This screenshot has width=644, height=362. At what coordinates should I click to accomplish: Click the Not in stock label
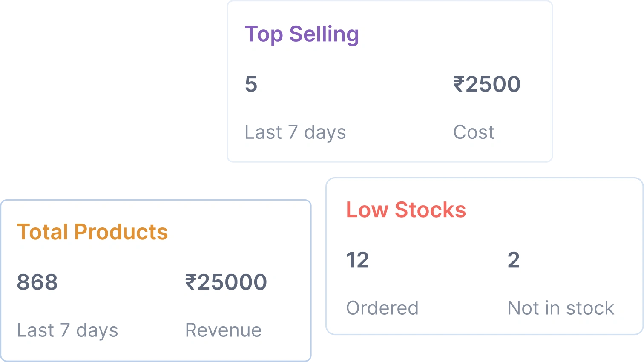[561, 308]
